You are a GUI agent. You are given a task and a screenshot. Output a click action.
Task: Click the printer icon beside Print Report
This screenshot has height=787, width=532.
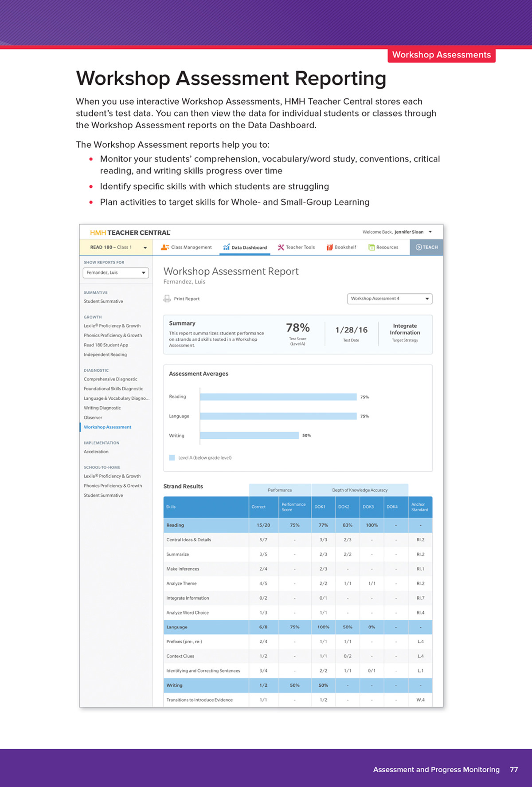[x=167, y=299]
